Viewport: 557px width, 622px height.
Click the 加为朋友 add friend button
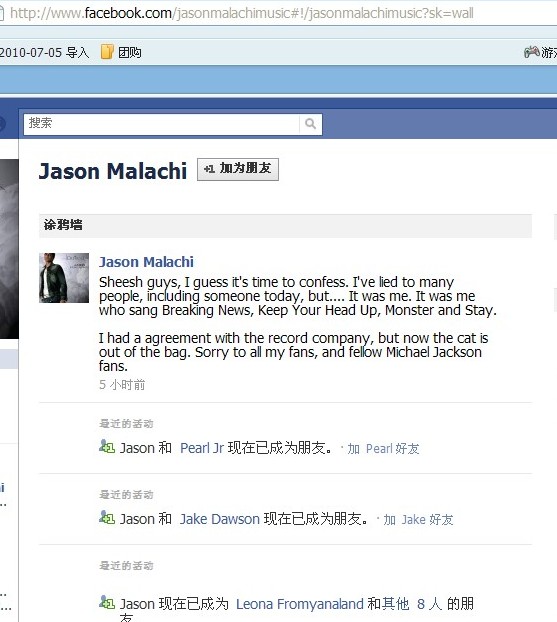click(238, 169)
